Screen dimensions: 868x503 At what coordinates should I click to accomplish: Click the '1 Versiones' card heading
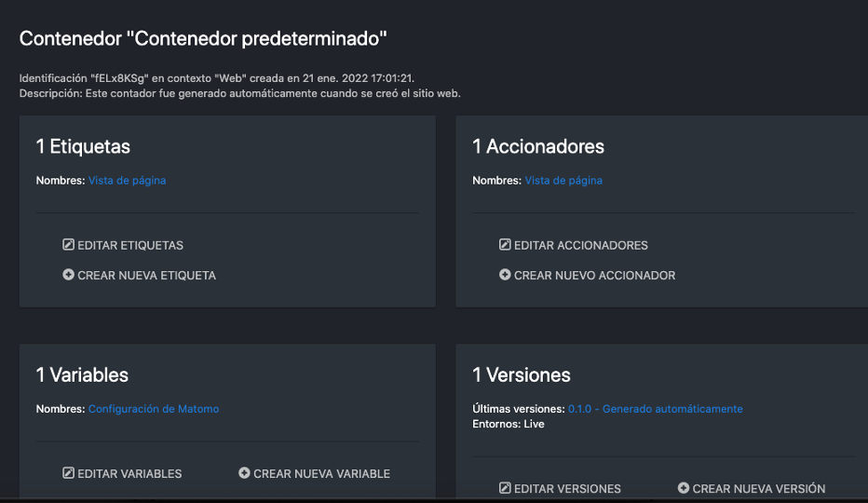(522, 375)
